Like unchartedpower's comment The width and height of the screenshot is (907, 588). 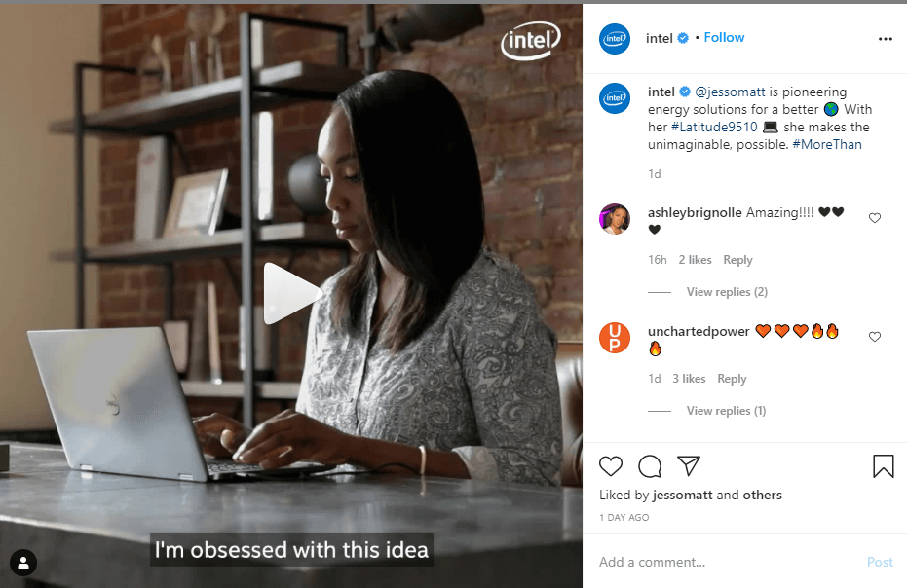coord(875,337)
